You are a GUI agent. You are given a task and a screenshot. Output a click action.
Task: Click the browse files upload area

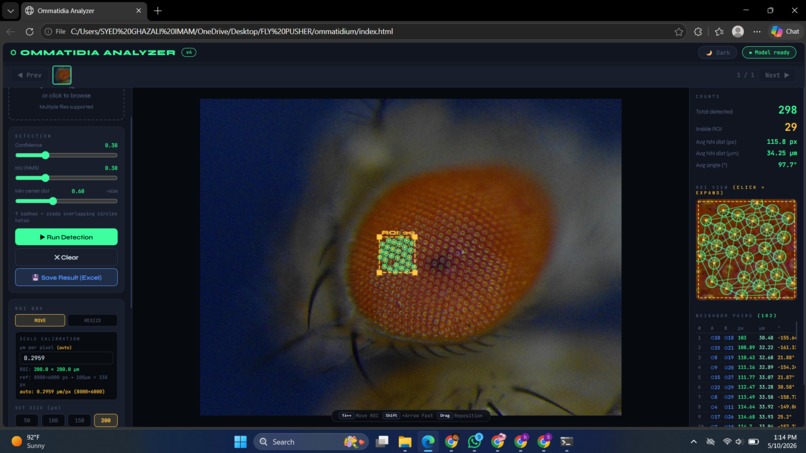coord(66,102)
